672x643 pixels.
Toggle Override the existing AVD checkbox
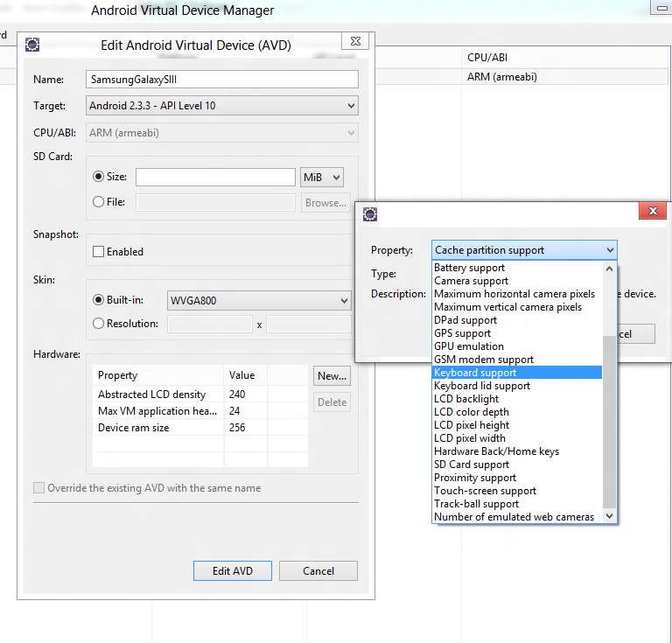[39, 488]
